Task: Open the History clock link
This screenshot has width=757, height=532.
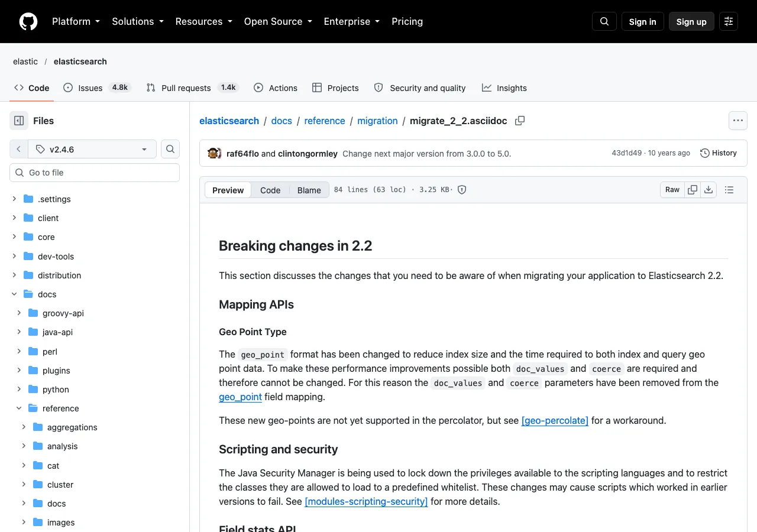Action: [x=719, y=153]
